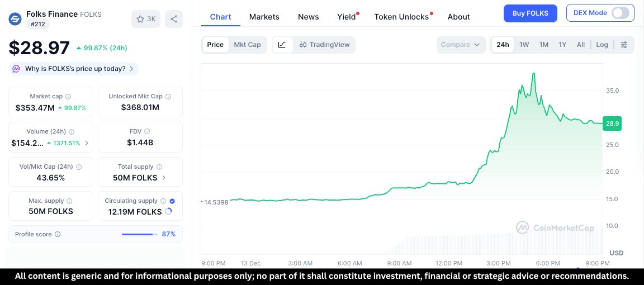Screen dimensions: 644x285
Task: Select the line chart icon
Action: pyautogui.click(x=282, y=45)
